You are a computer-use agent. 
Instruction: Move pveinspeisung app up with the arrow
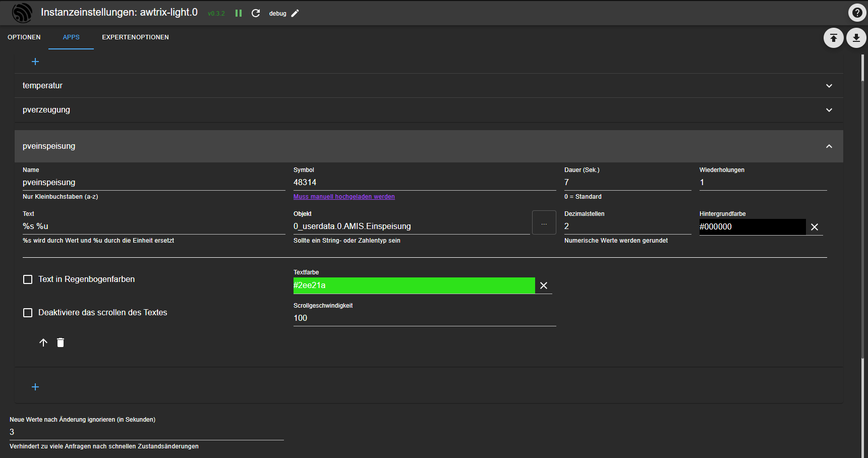[x=43, y=342]
